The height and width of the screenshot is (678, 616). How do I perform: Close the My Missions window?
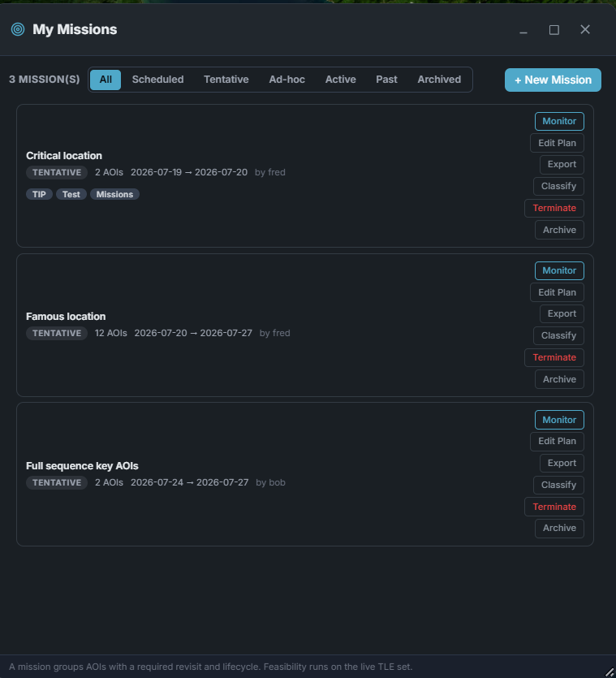pyautogui.click(x=585, y=29)
